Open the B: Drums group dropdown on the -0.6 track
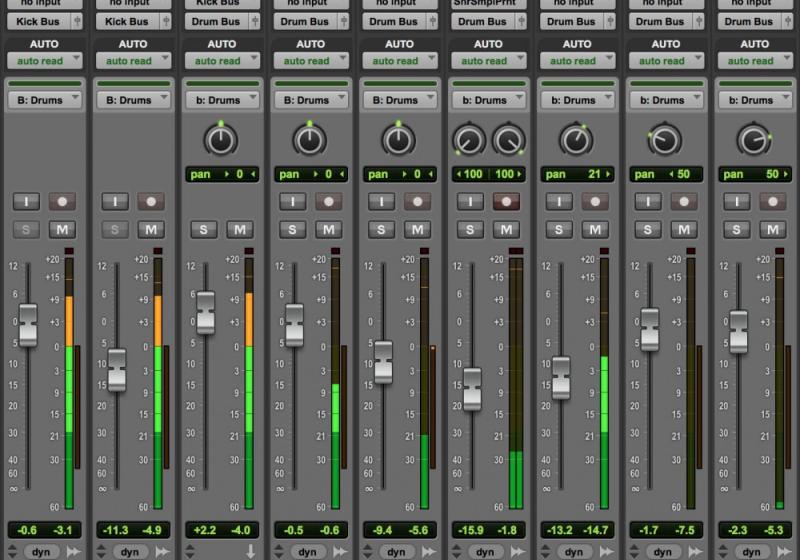This screenshot has height=560, width=800. [x=44, y=100]
